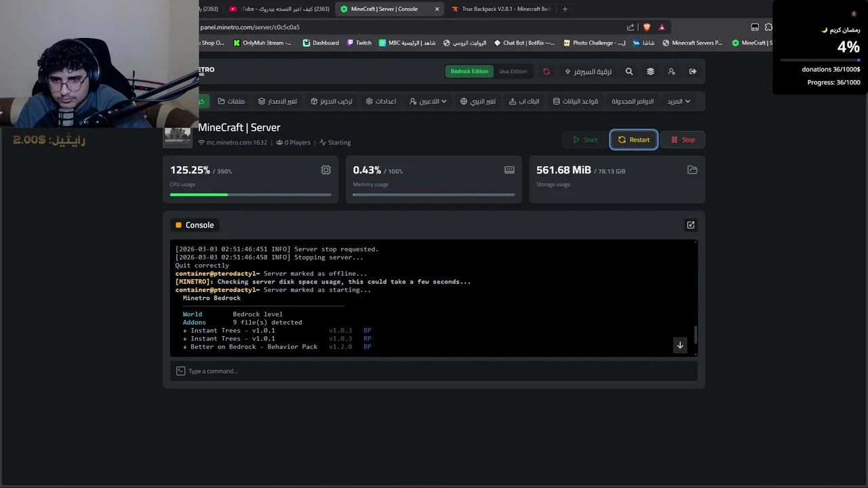Viewport: 868px width, 488px height.
Task: Click 561.68 MiB storage value
Action: pos(564,170)
